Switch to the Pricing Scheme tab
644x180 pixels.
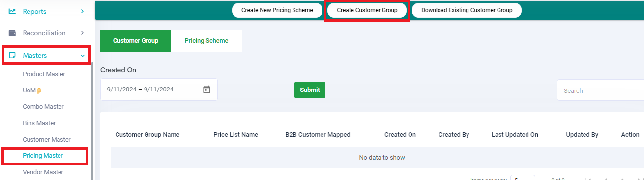pos(206,41)
